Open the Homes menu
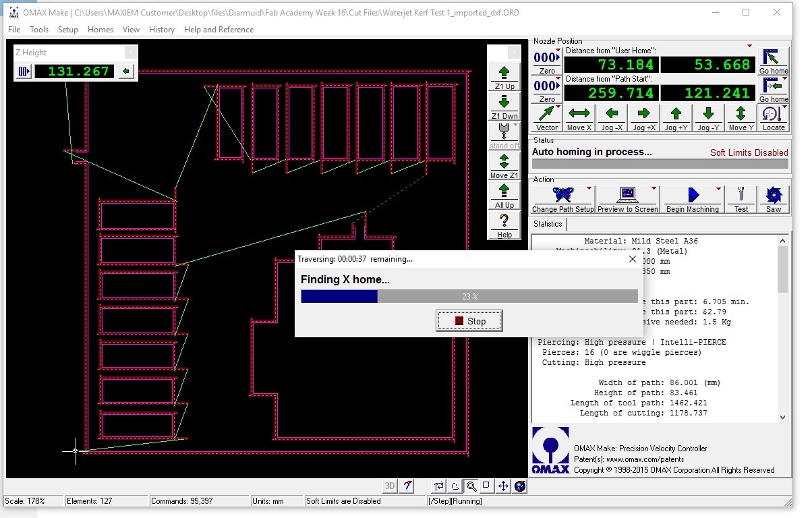 [100, 30]
